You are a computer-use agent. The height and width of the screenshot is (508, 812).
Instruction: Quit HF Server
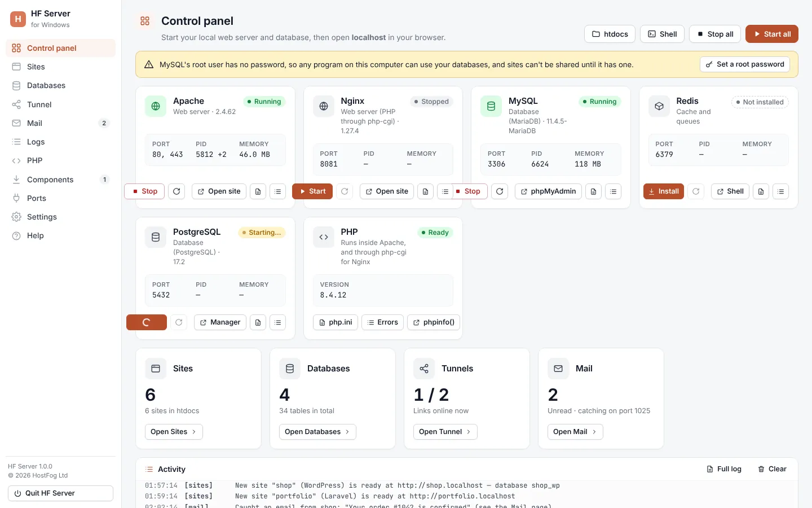[x=60, y=493]
